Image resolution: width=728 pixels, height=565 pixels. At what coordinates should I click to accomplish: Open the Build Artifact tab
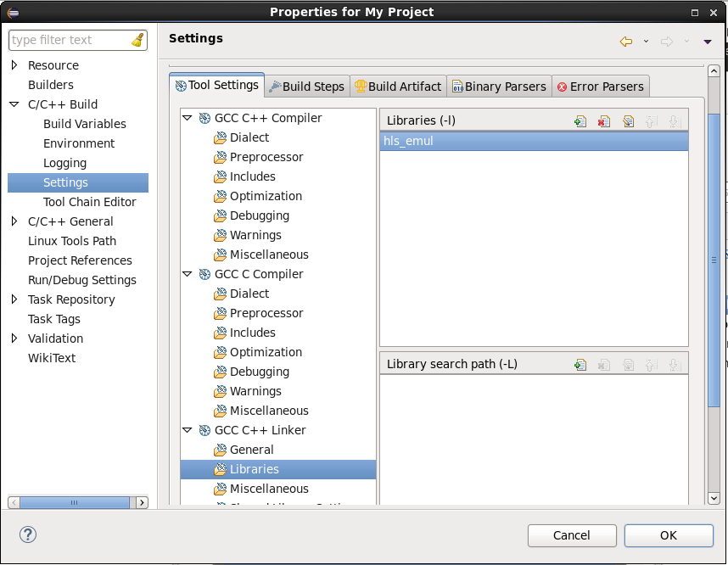pos(398,87)
